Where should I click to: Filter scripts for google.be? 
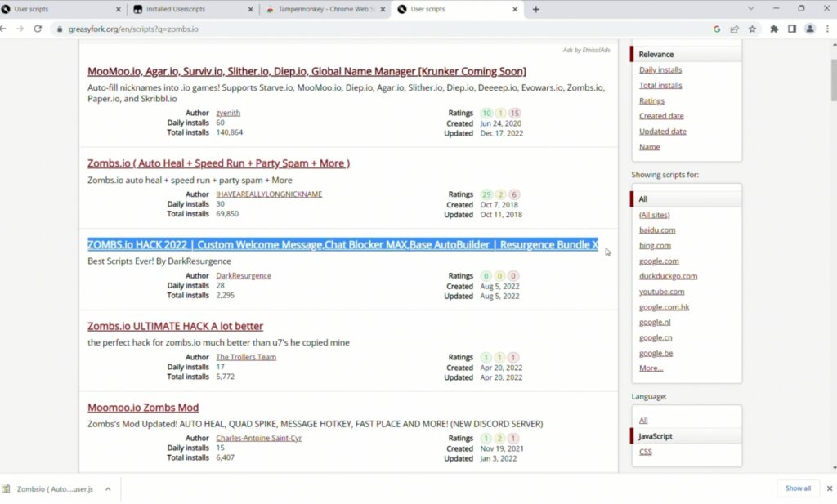pos(656,353)
